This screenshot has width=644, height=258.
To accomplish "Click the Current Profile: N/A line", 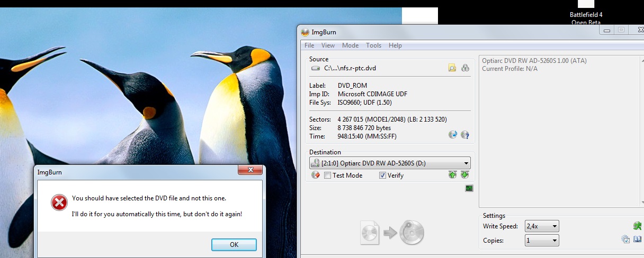I will 509,69.
